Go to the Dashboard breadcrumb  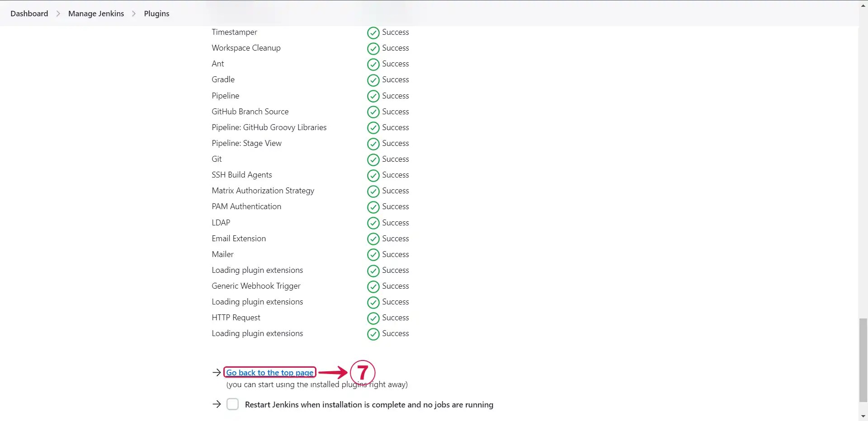[x=29, y=14]
